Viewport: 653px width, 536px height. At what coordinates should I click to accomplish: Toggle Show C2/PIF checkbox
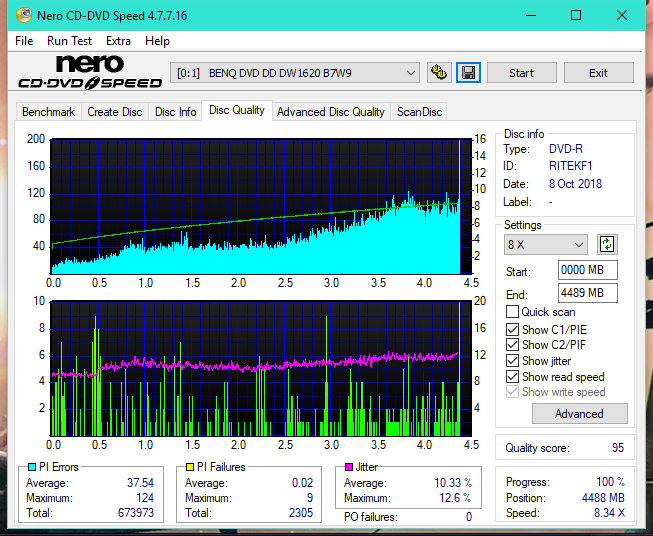[512, 344]
